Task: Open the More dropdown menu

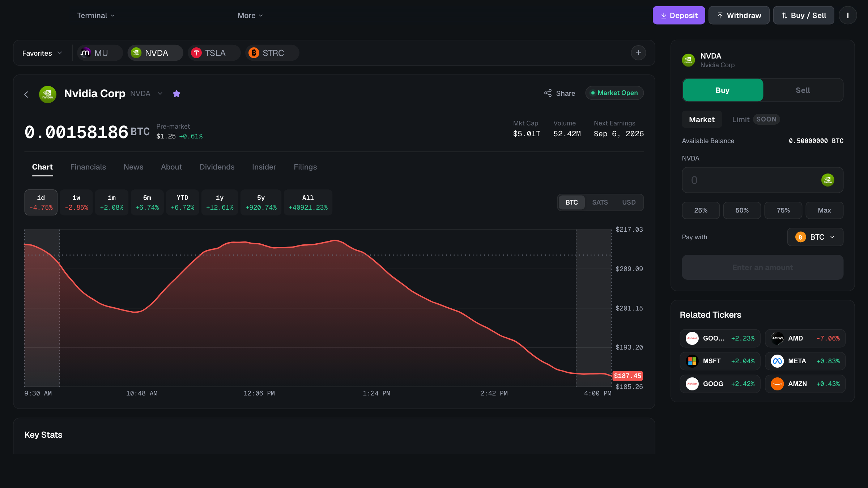Action: click(250, 16)
